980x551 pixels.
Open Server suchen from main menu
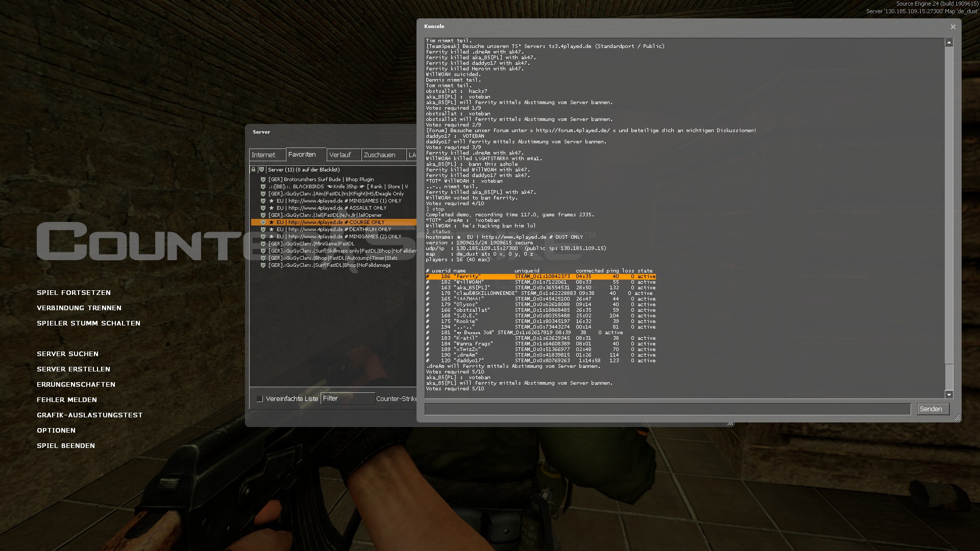point(67,354)
